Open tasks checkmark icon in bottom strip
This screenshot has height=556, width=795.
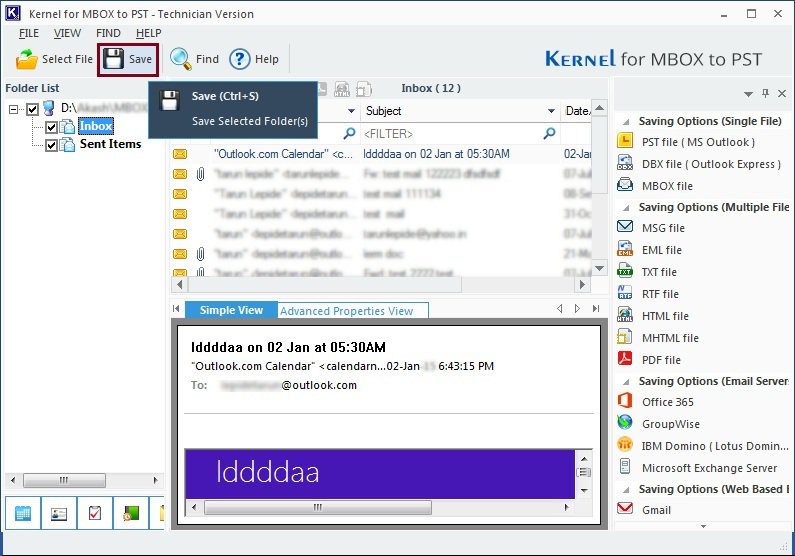[x=95, y=513]
